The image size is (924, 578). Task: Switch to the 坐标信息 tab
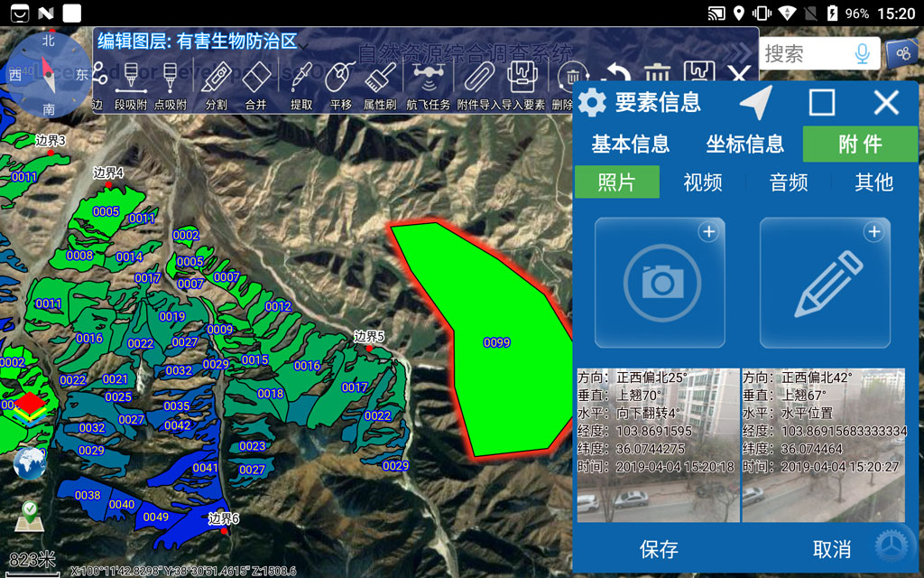pos(744,144)
